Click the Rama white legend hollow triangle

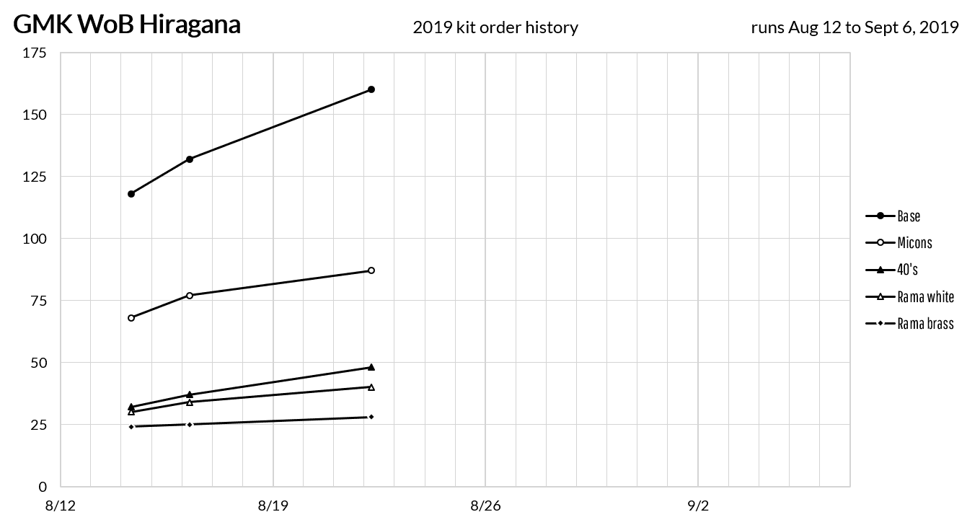click(x=880, y=296)
